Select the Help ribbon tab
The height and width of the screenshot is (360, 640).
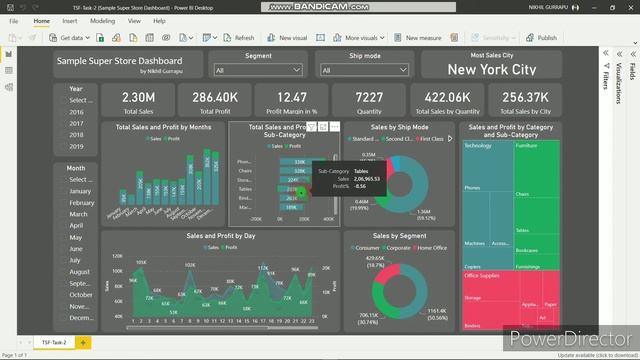pos(159,21)
